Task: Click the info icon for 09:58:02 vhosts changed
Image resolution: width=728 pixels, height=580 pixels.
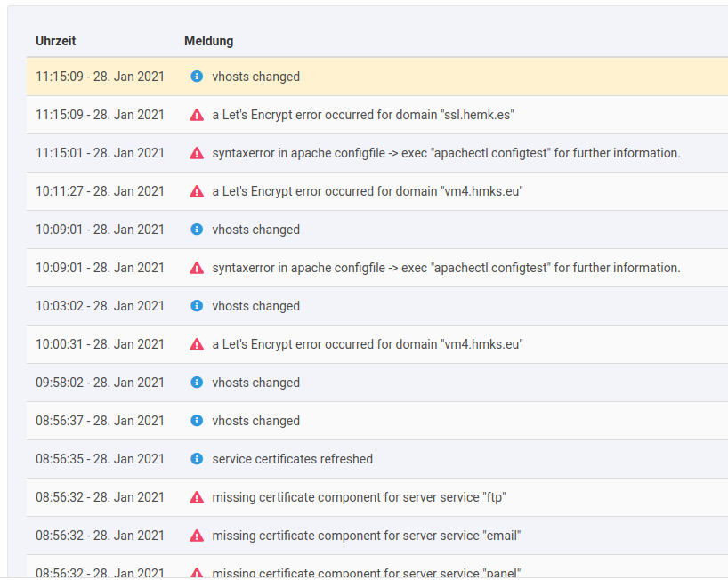Action: pyautogui.click(x=197, y=383)
